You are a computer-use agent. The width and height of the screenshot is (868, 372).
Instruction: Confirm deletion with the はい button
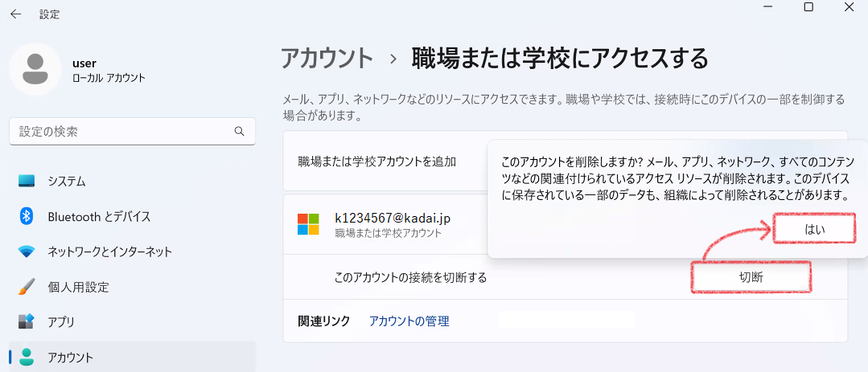pyautogui.click(x=814, y=228)
